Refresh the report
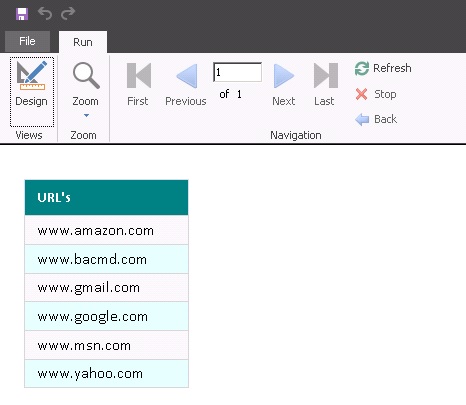Image resolution: width=466 pixels, height=405 pixels. point(383,68)
